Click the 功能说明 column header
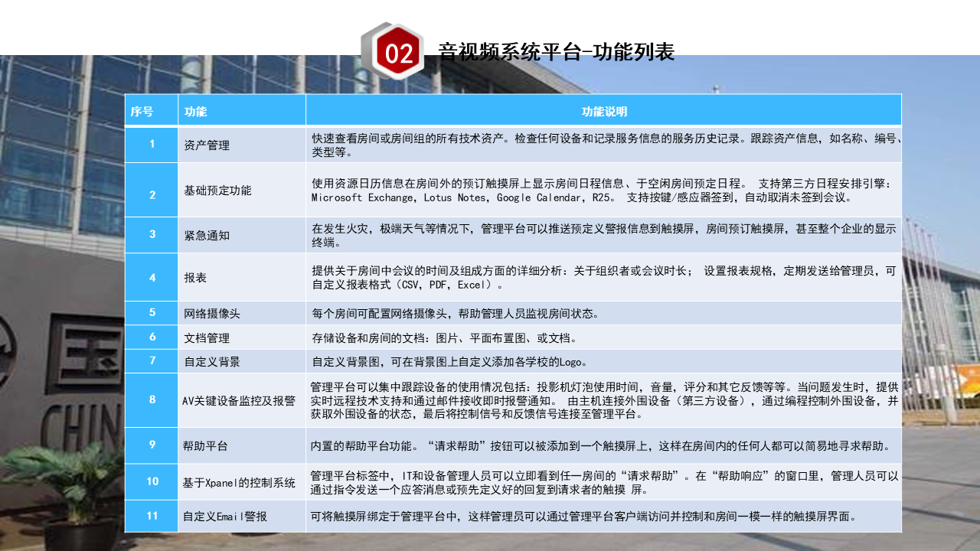Screen dimensions: 980x551 click(x=603, y=112)
